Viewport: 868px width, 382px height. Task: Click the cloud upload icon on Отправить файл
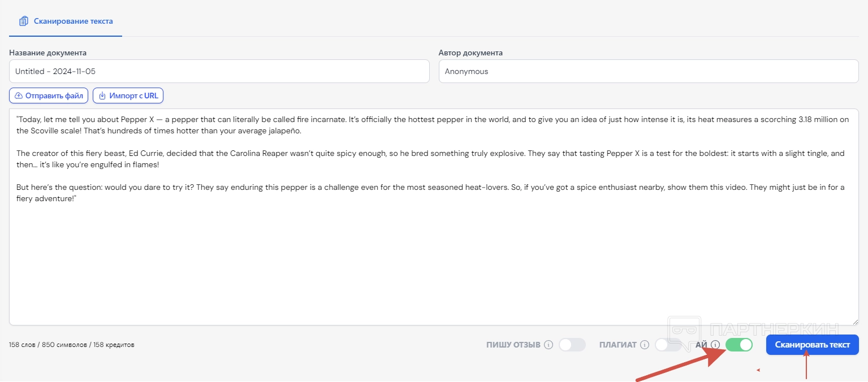coord(19,96)
